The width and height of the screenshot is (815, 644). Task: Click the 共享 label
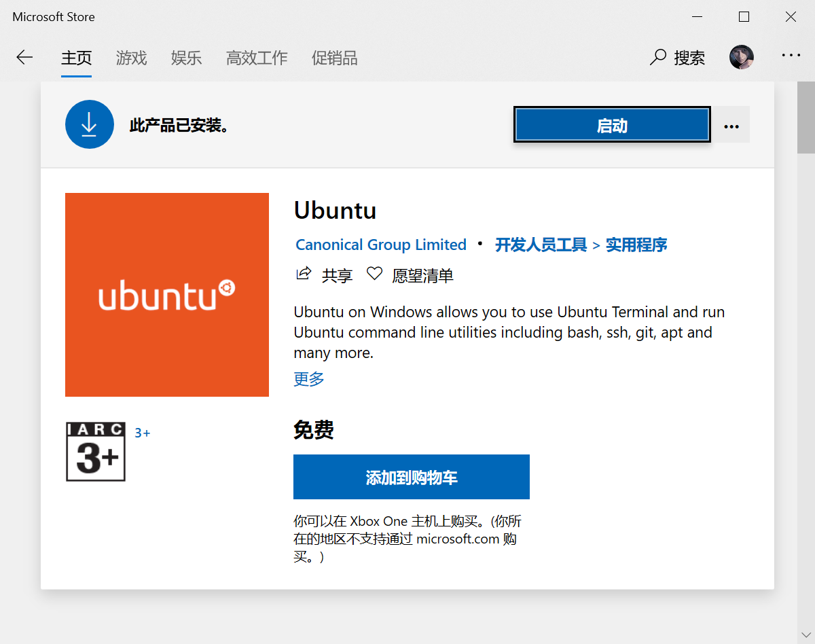tap(338, 275)
